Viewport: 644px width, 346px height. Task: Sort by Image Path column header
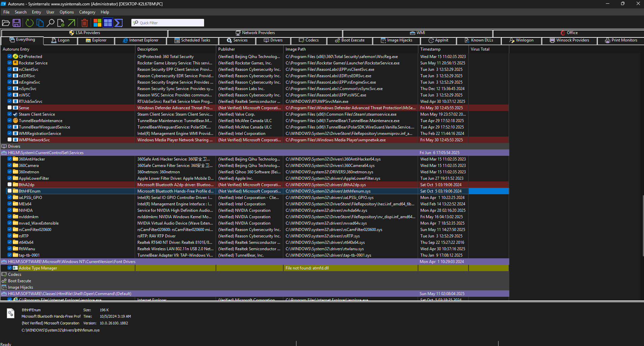350,49
